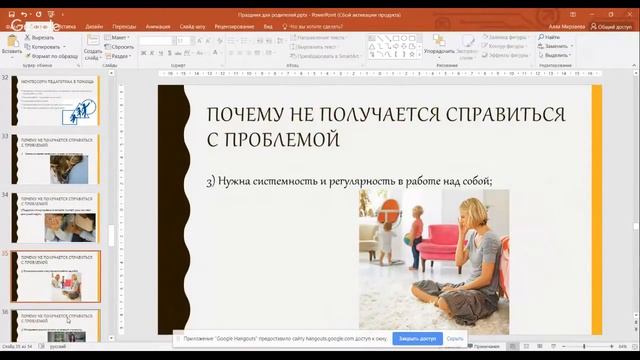Click the Сбросить reset command
640x360 pixels.
119,47
